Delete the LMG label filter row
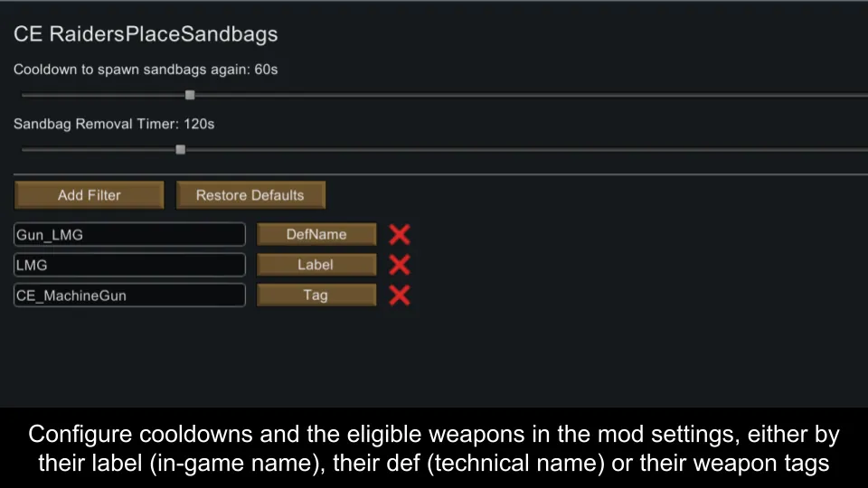The width and height of the screenshot is (868, 488). [400, 265]
